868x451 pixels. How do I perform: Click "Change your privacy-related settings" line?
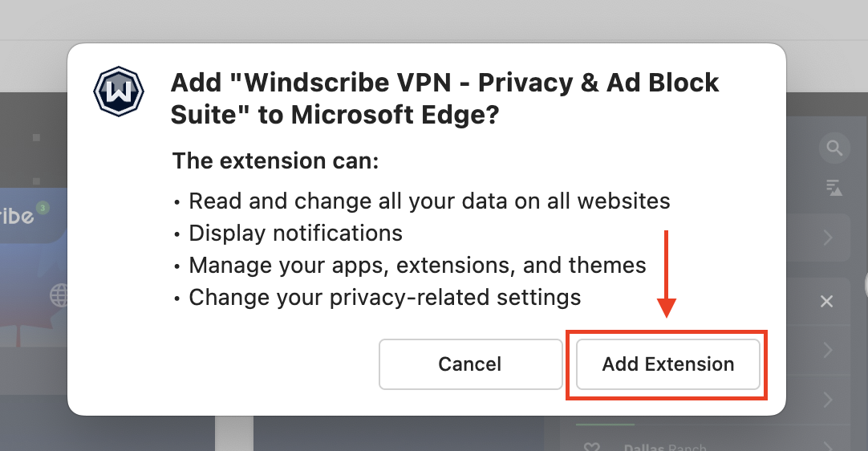coord(384,298)
